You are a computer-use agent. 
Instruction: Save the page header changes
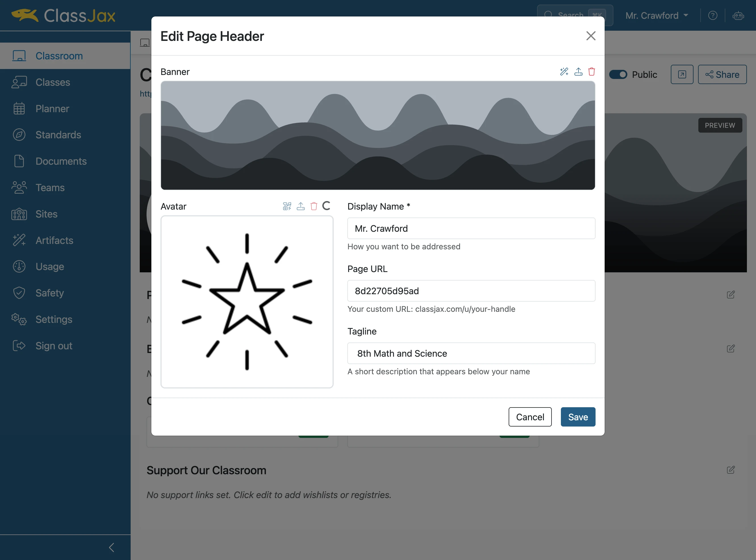click(578, 417)
